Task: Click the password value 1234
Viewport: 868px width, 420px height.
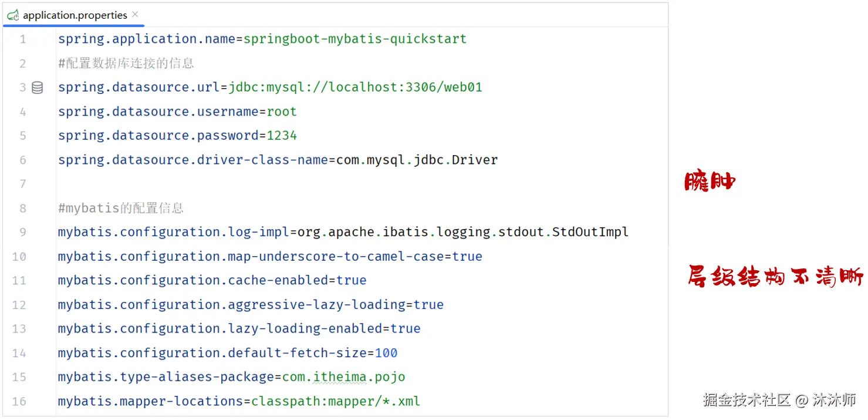Action: pos(282,136)
